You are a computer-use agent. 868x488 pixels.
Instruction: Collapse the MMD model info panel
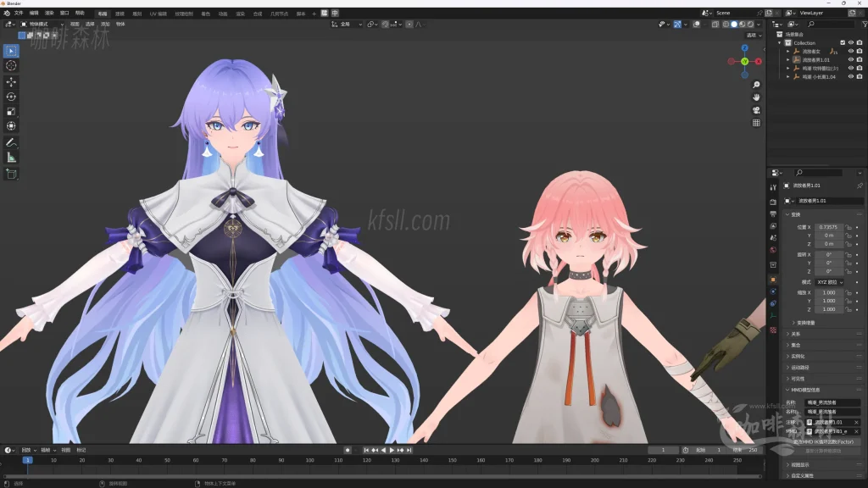pyautogui.click(x=805, y=390)
